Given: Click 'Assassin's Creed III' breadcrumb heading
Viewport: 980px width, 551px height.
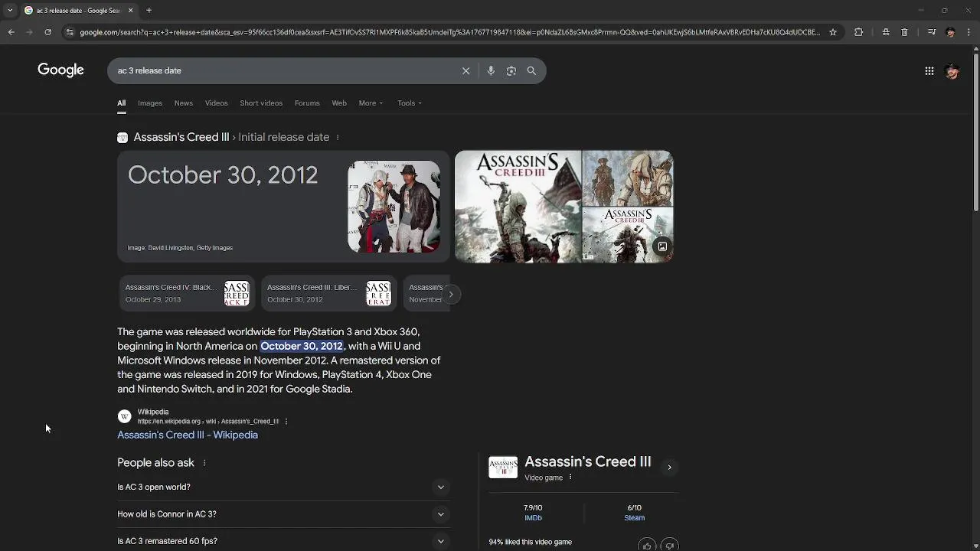Looking at the screenshot, I should 181,137.
